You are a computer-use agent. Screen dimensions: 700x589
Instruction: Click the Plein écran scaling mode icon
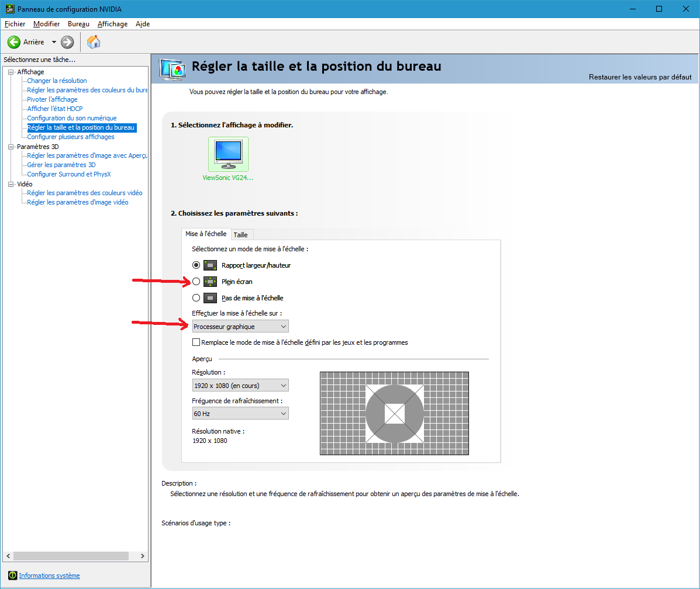pos(211,282)
